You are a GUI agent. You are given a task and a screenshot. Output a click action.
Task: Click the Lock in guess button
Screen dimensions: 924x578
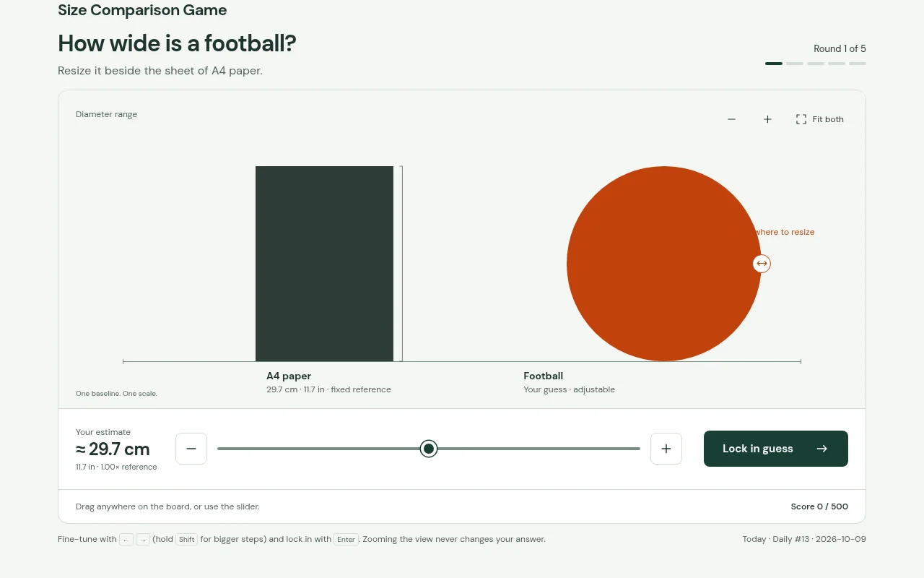click(x=776, y=449)
